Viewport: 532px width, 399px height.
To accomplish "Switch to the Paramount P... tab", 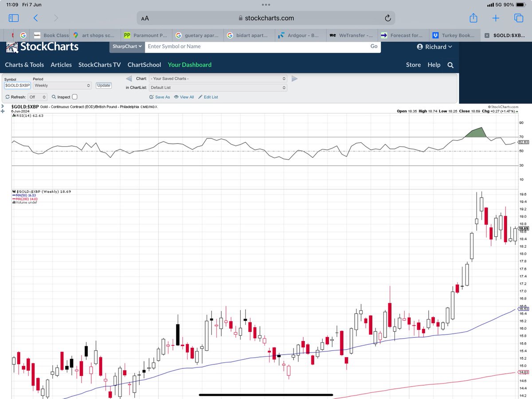I will pos(146,35).
